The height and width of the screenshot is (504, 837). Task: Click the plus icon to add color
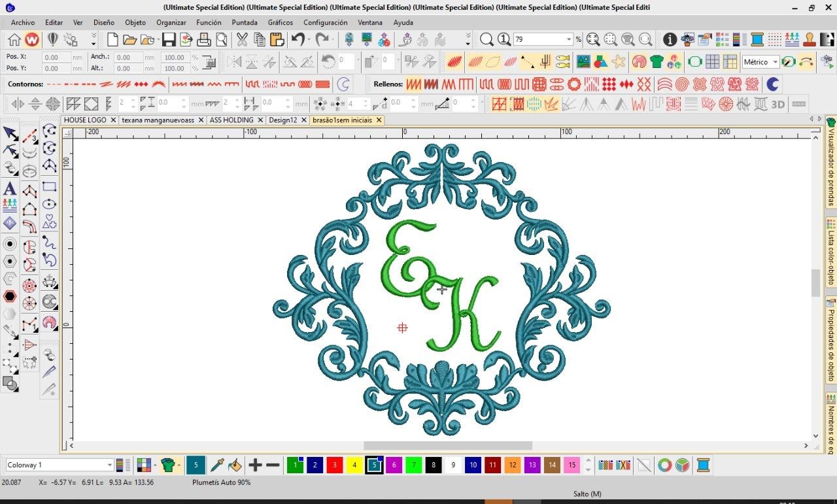tap(255, 465)
